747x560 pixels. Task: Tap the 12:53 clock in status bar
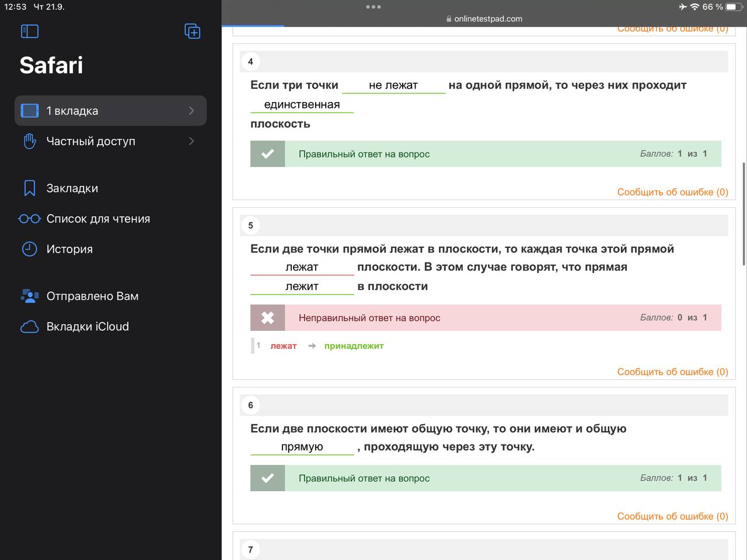(16, 7)
